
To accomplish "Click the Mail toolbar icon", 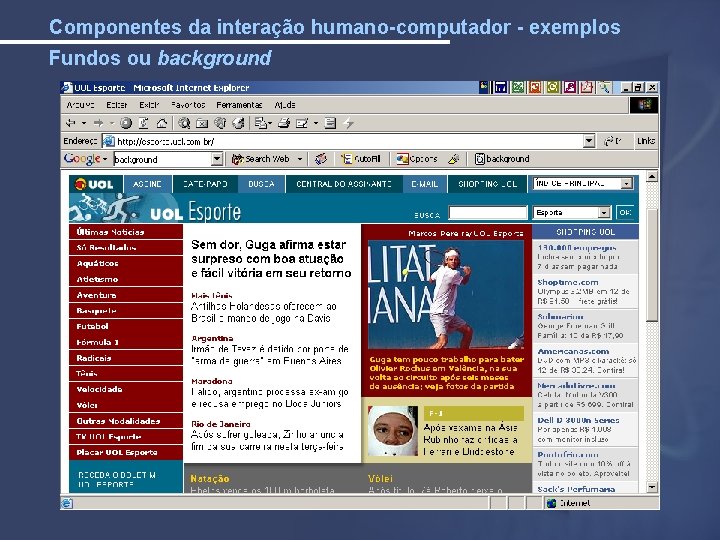I will point(260,123).
